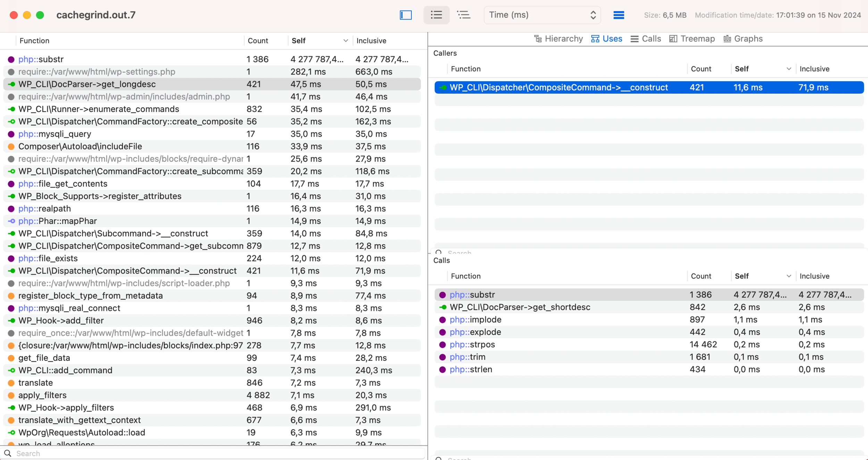Switch to the Treemap view icon

pyautogui.click(x=673, y=39)
